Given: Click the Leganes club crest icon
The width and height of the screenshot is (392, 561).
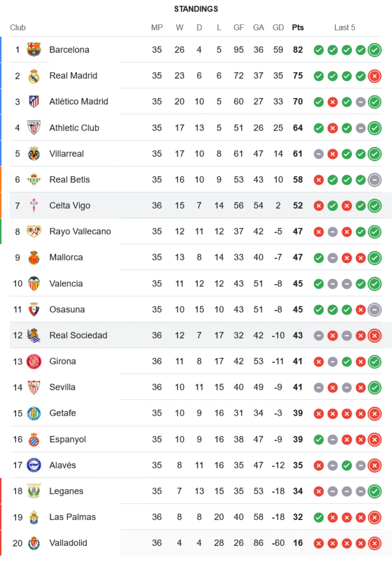Looking at the screenshot, I should pos(34,491).
